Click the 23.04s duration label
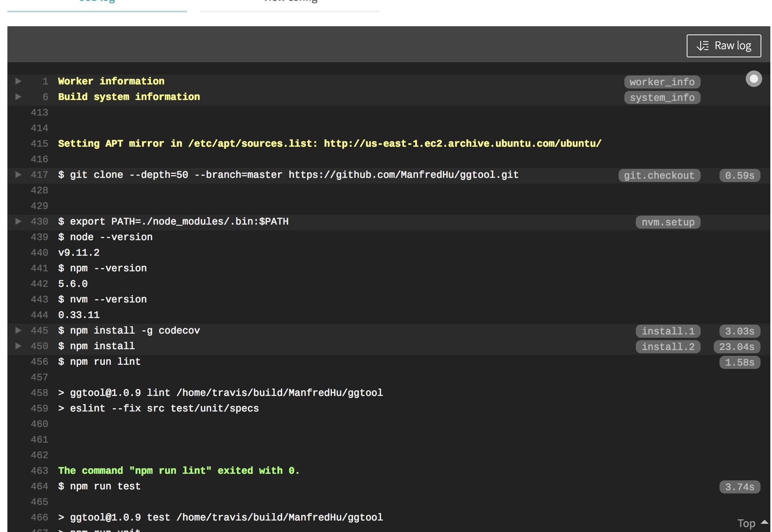Viewport: 772px width, 532px height. [x=737, y=347]
